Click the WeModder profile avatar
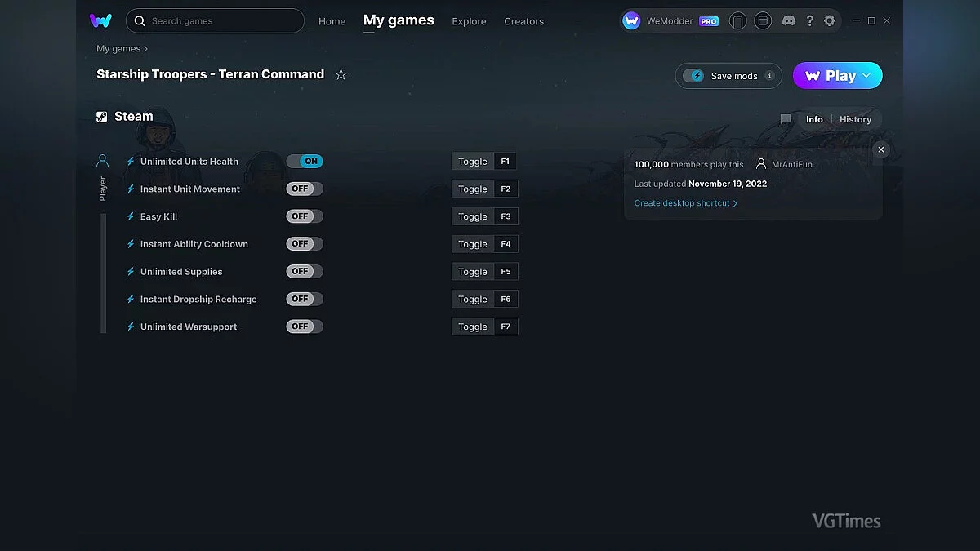The width and height of the screenshot is (980, 551). [631, 21]
